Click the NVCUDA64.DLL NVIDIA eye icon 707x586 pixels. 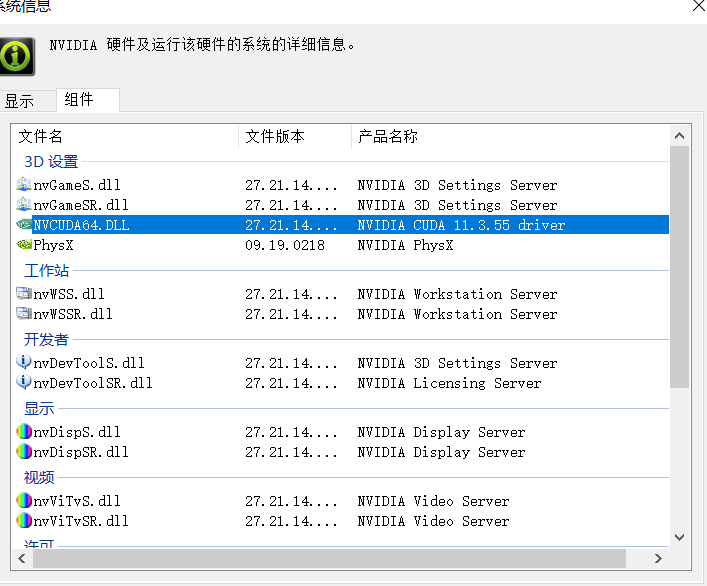click(x=23, y=224)
